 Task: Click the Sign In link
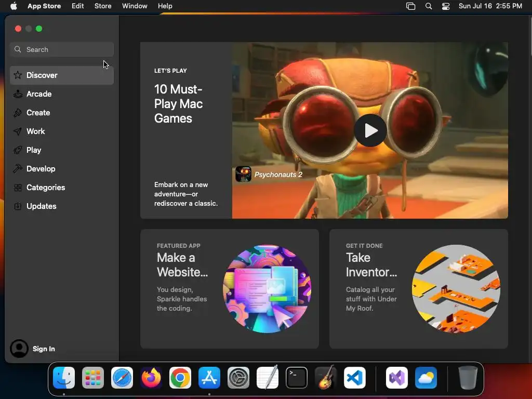pyautogui.click(x=44, y=349)
